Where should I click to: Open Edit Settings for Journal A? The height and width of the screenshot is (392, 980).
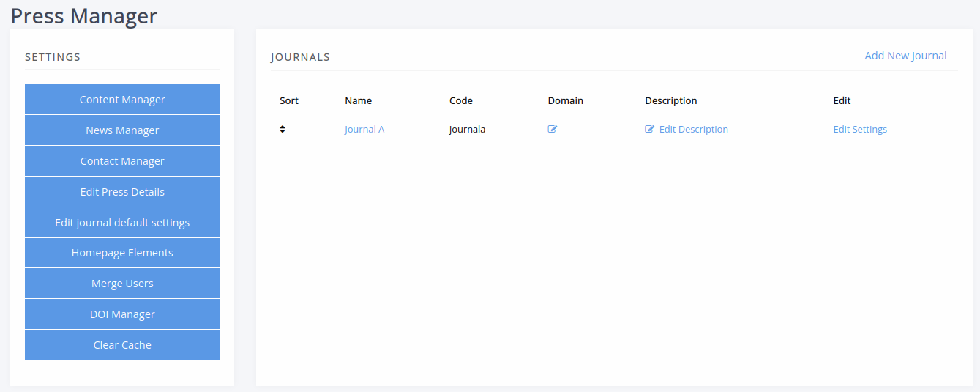click(860, 130)
